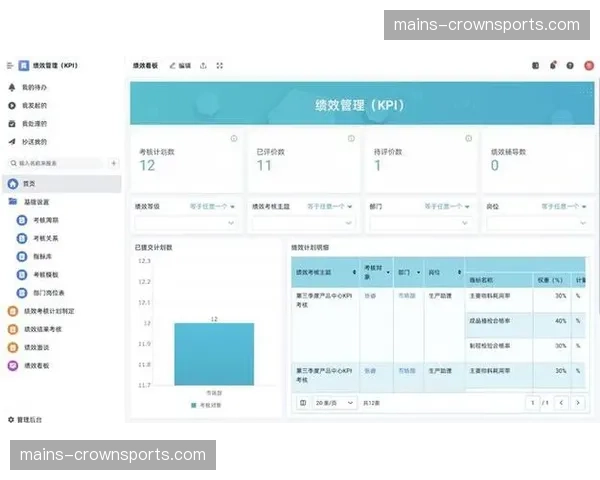Click info icon on 已评价数 card
Screen dimensions: 600x480
[351, 139]
